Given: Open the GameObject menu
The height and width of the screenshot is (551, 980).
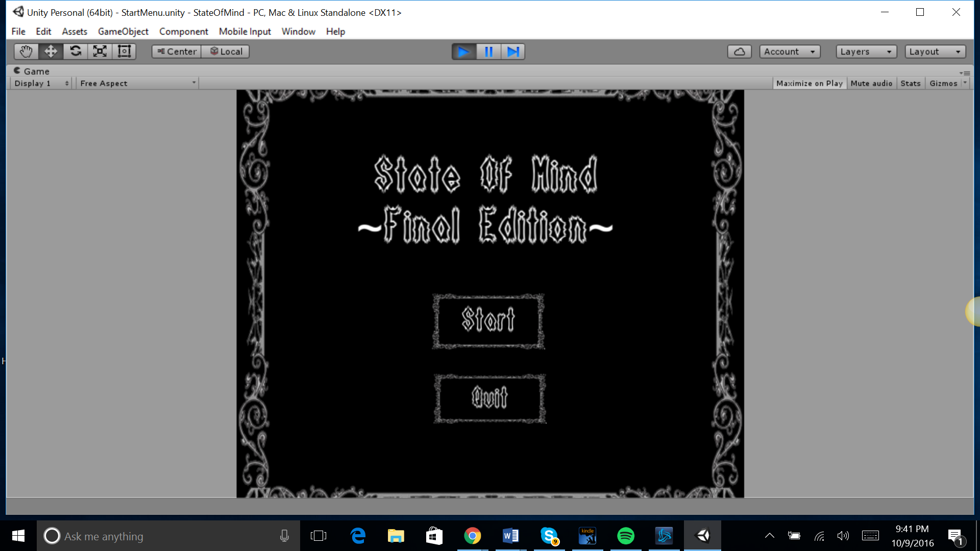Looking at the screenshot, I should point(123,32).
